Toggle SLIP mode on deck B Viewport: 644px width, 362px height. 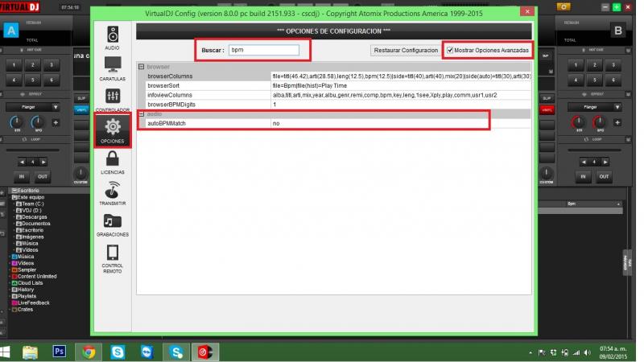coord(547,98)
